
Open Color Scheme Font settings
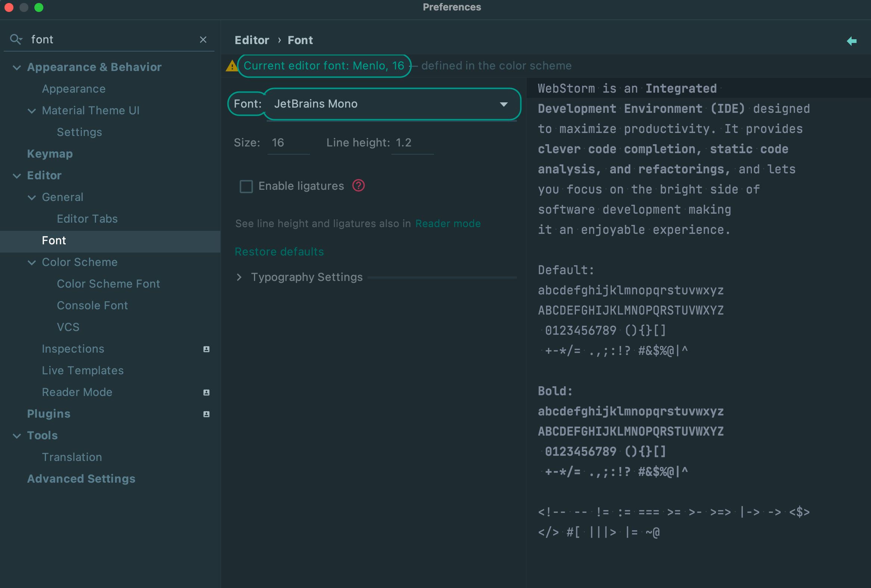coord(108,284)
